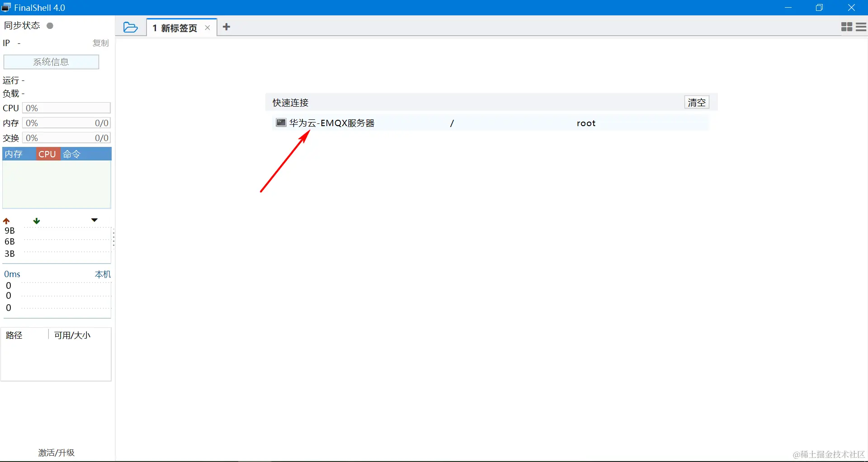Screen dimensions: 868x462
Task: Click the 快速连接 header label
Action: tap(290, 103)
